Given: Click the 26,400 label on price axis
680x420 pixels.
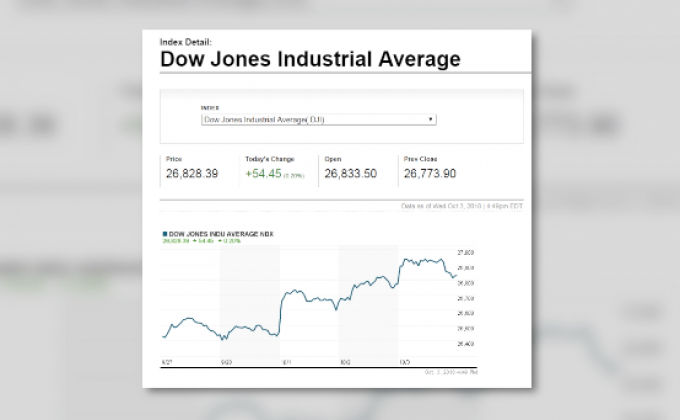Looking at the screenshot, I should click(465, 343).
